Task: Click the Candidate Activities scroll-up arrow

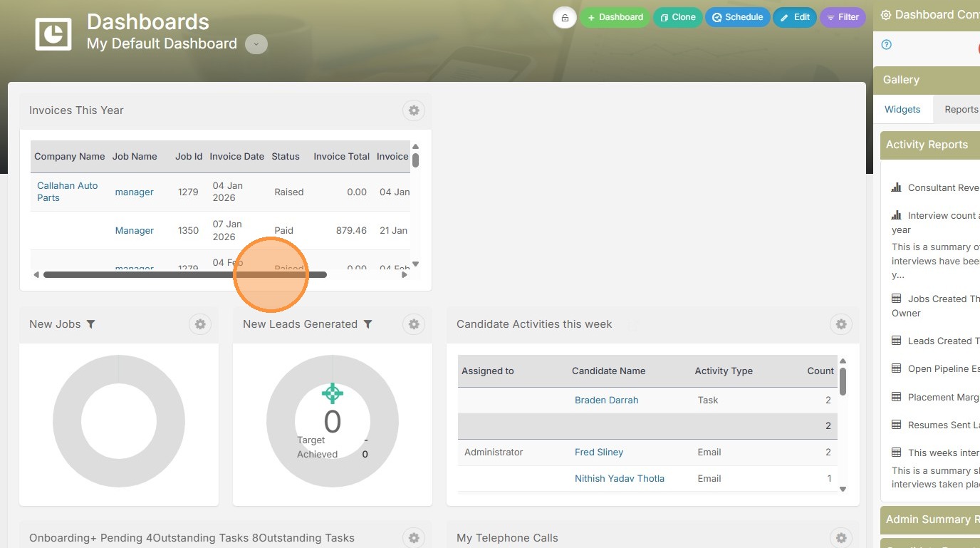Action: (x=843, y=361)
